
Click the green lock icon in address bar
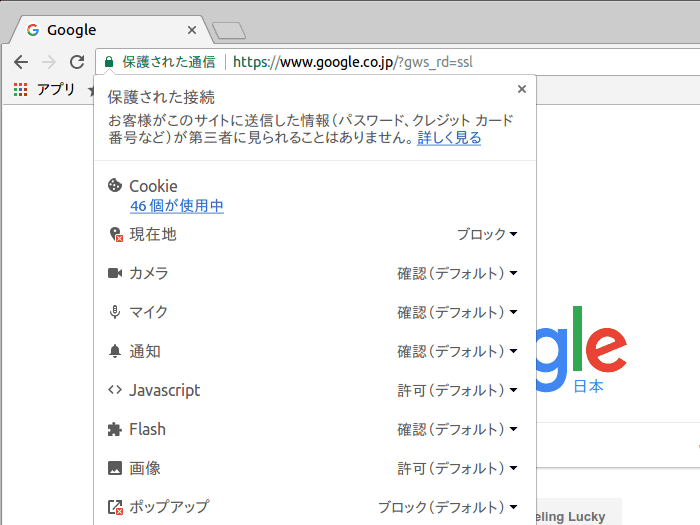pyautogui.click(x=108, y=62)
